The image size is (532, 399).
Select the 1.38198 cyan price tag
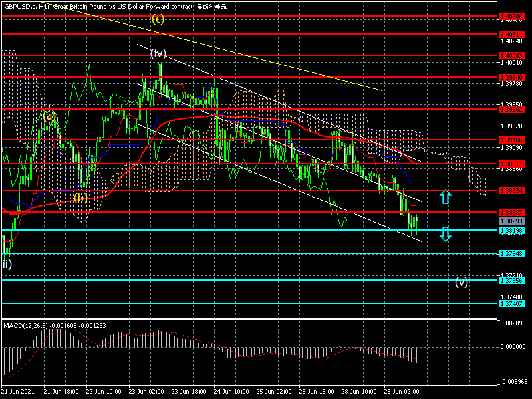tap(511, 230)
